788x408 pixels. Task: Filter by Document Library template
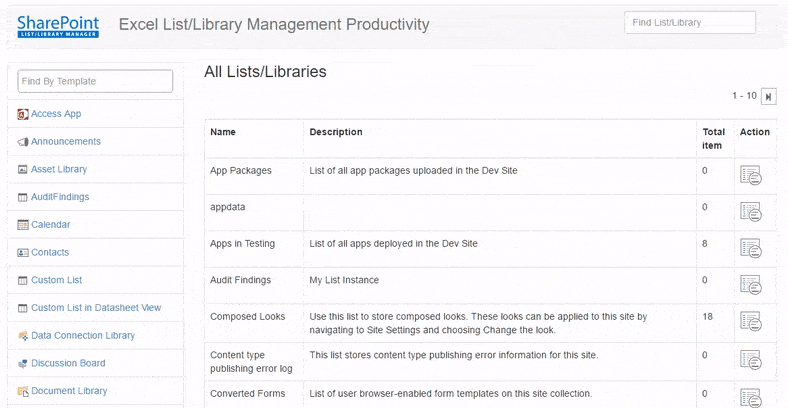[69, 390]
